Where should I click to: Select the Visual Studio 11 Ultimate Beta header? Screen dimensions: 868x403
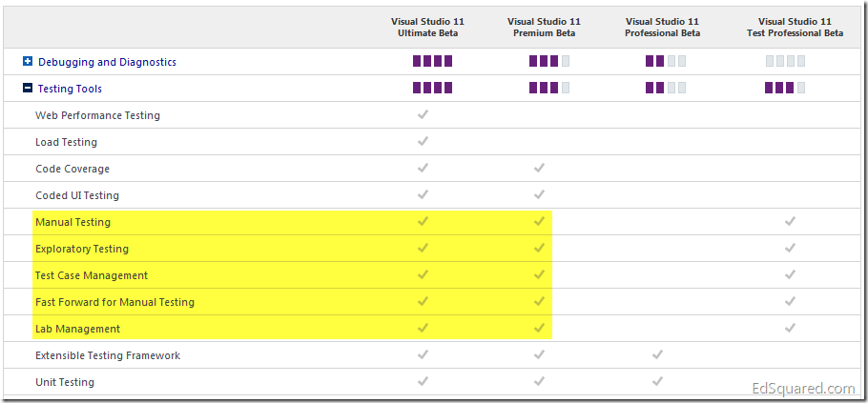point(427,27)
